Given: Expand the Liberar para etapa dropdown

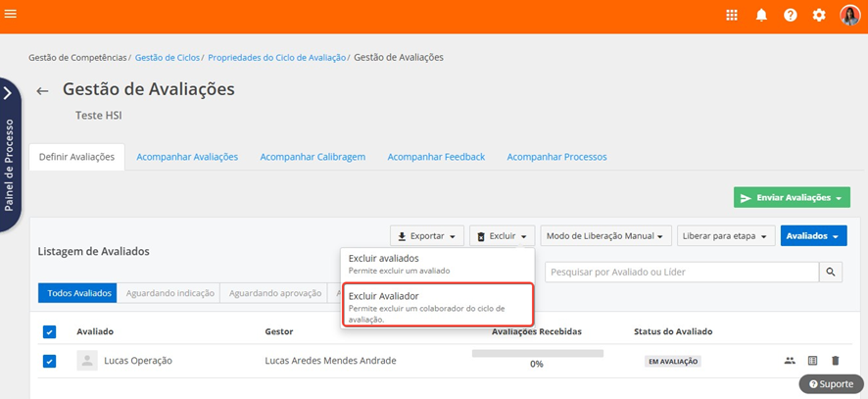Looking at the screenshot, I should [x=726, y=236].
